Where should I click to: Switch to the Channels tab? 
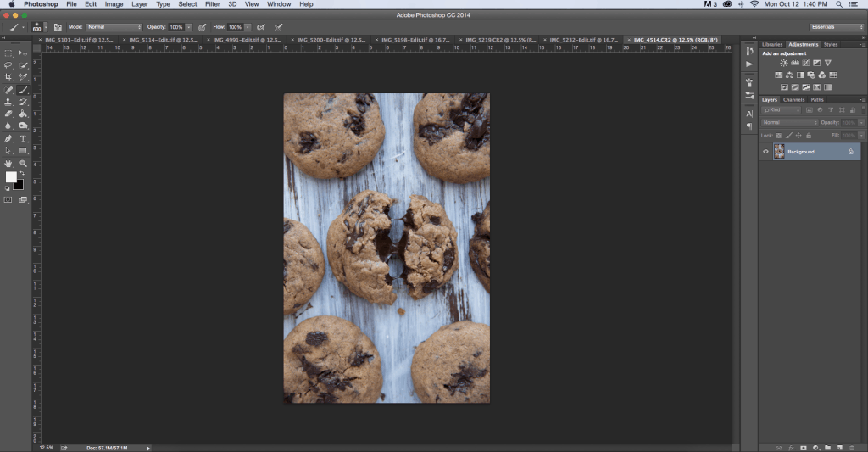[x=793, y=100]
